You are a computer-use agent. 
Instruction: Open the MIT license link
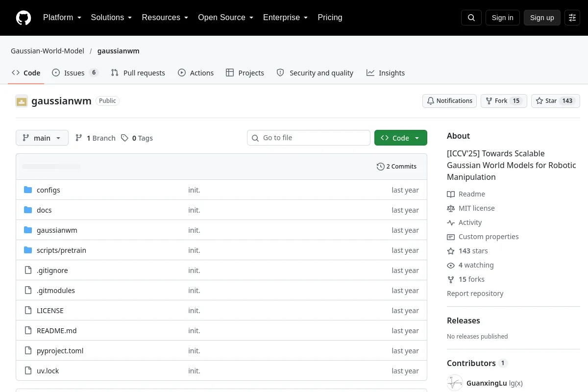point(476,208)
